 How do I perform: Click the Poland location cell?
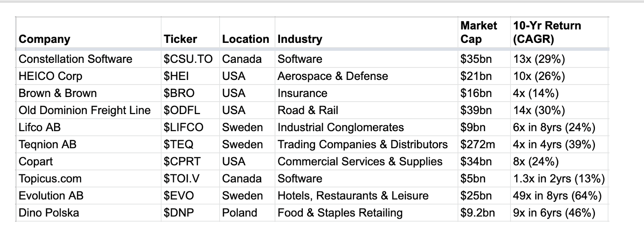click(239, 213)
